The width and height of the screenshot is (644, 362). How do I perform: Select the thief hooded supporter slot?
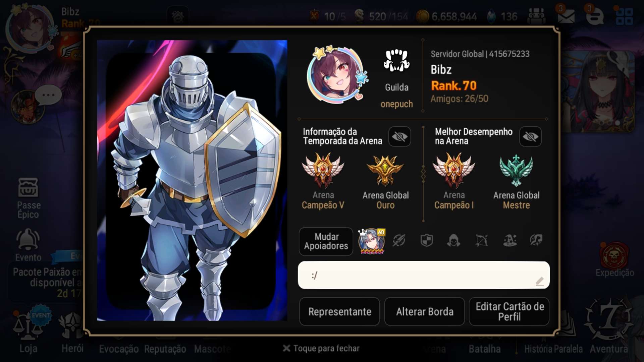453,240
